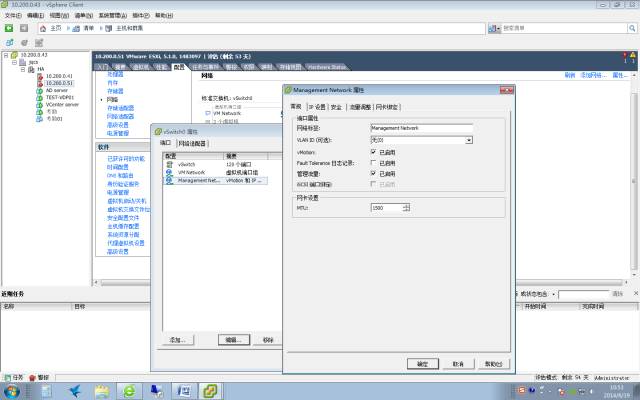Image resolution: width=640 pixels, height=400 pixels.
Task: Click the VCenter server VM icon
Action: pos(40,105)
